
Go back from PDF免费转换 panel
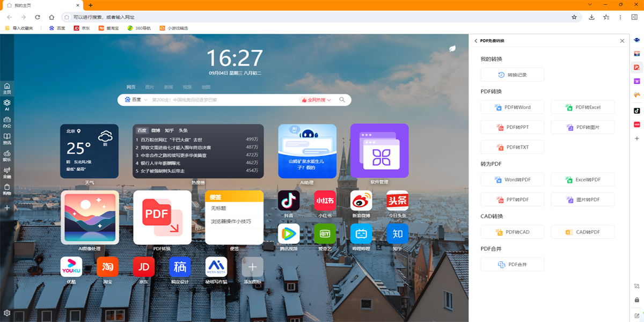[x=475, y=41]
